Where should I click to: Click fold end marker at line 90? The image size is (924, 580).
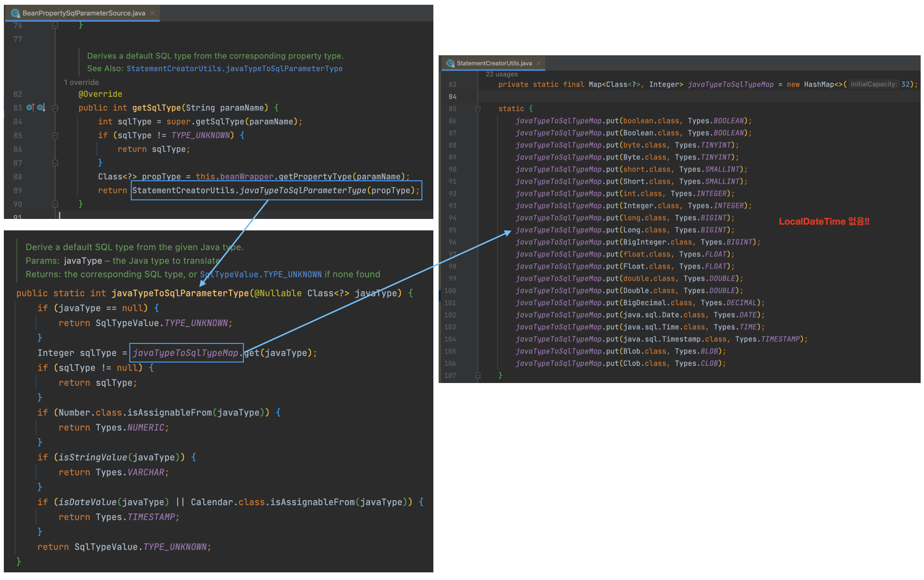point(55,204)
